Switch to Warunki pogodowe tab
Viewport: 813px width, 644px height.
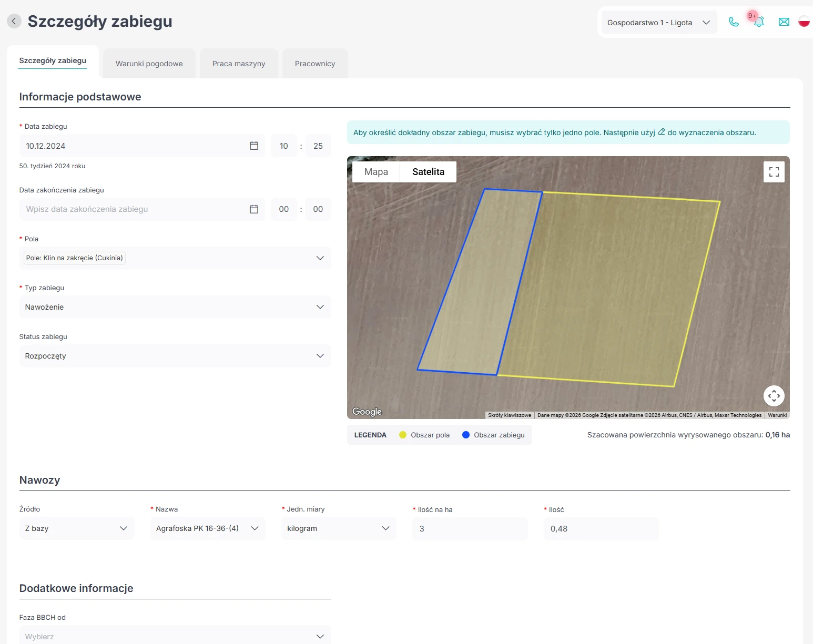click(149, 64)
